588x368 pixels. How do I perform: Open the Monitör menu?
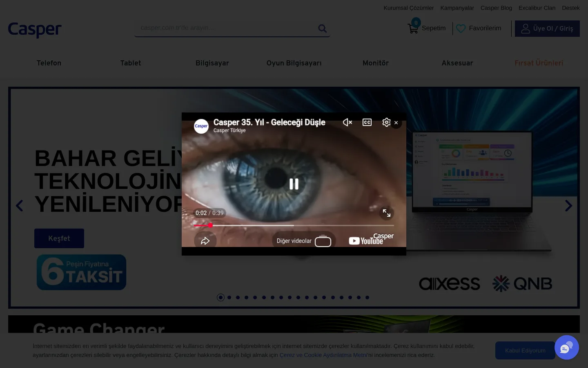(376, 63)
